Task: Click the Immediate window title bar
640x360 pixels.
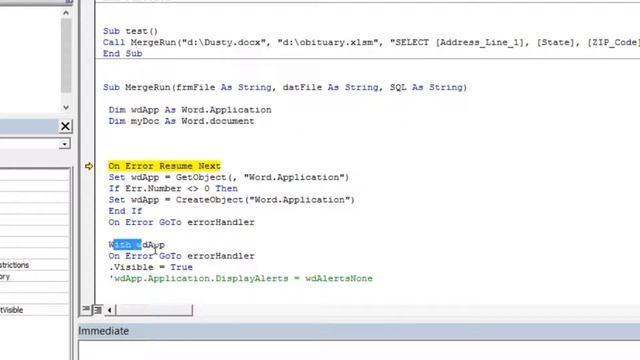Action: tap(359, 331)
